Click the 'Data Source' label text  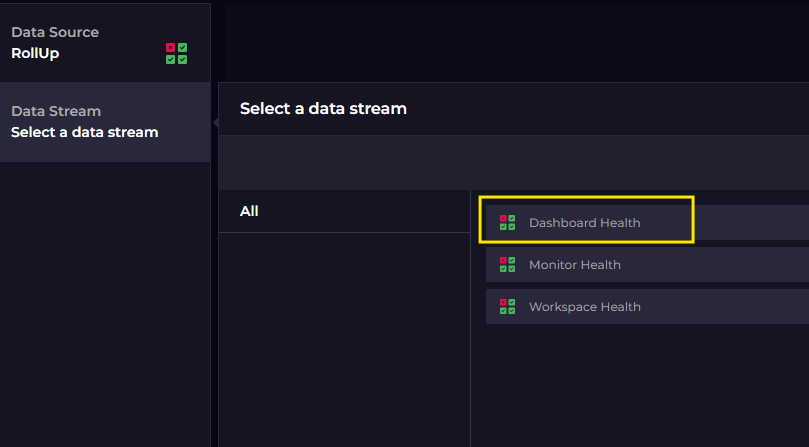coord(55,32)
